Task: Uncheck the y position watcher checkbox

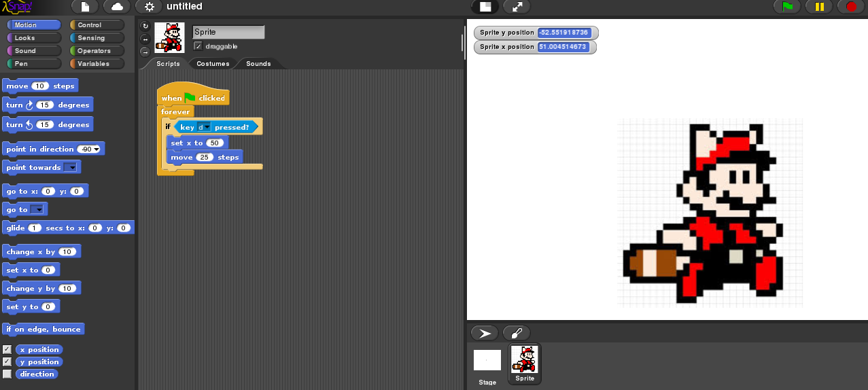Action: click(7, 361)
